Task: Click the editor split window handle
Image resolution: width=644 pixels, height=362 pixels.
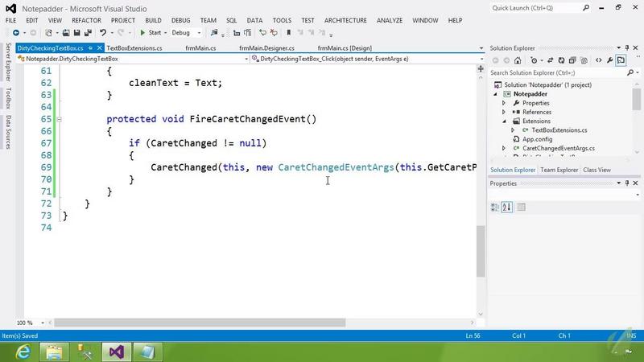Action: pos(481,68)
